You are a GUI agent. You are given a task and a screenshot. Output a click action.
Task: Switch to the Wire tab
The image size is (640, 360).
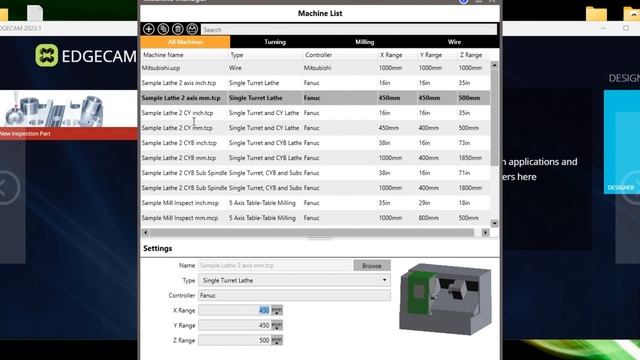[454, 42]
